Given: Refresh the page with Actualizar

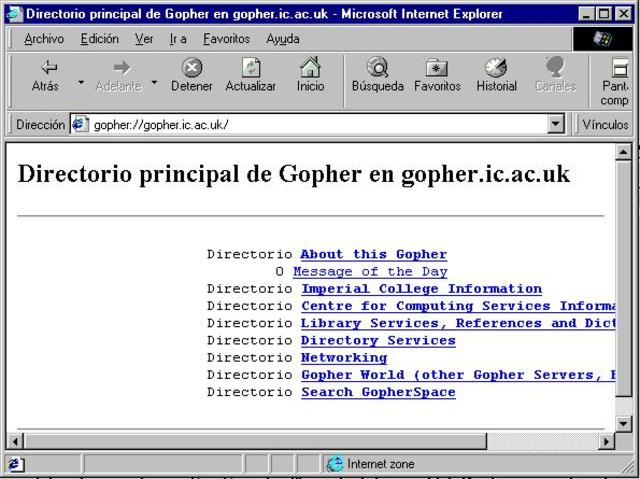Looking at the screenshot, I should tap(251, 76).
